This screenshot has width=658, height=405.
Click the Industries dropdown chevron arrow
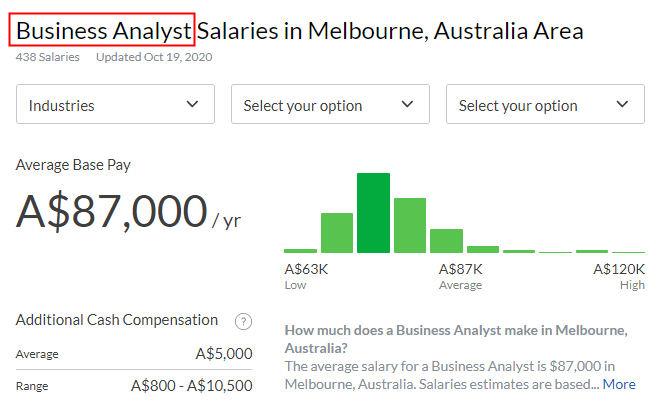(192, 104)
